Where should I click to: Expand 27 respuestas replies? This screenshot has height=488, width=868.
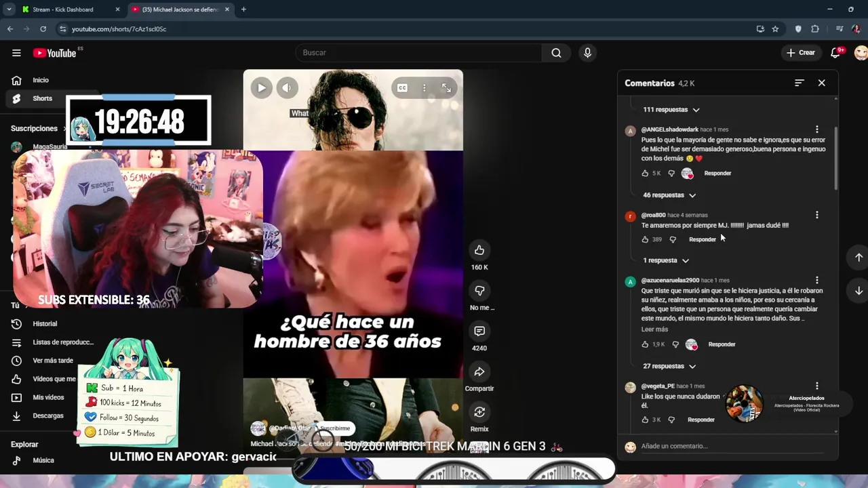(669, 366)
